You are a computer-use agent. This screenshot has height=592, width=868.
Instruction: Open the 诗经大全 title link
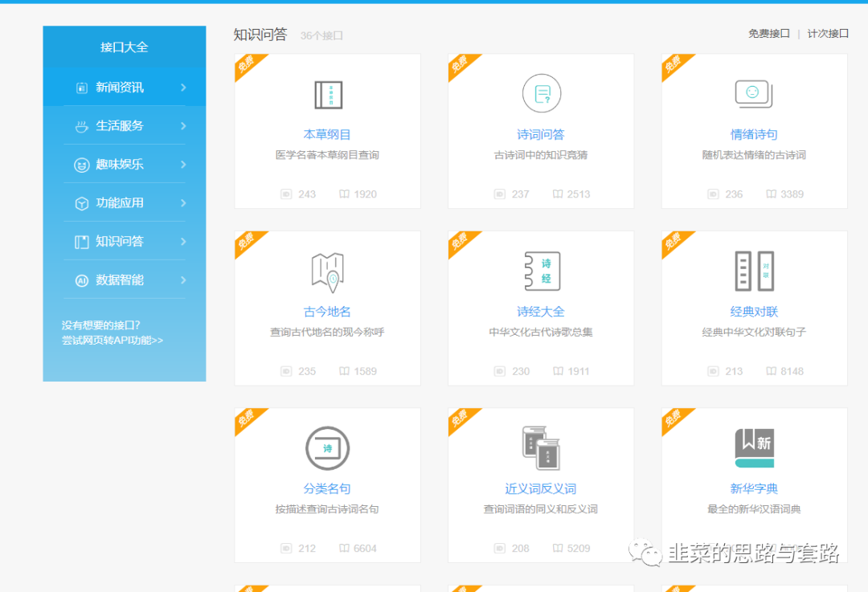(541, 312)
